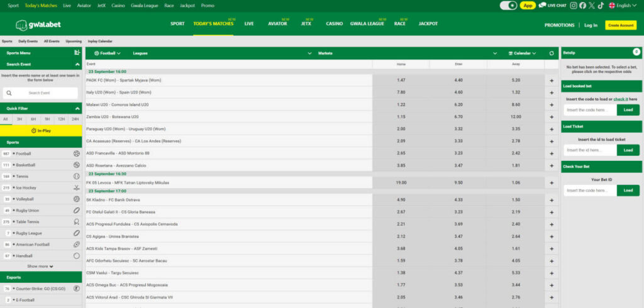The height and width of the screenshot is (308, 644).
Task: Expand the Leagues dropdown
Action: [x=222, y=53]
